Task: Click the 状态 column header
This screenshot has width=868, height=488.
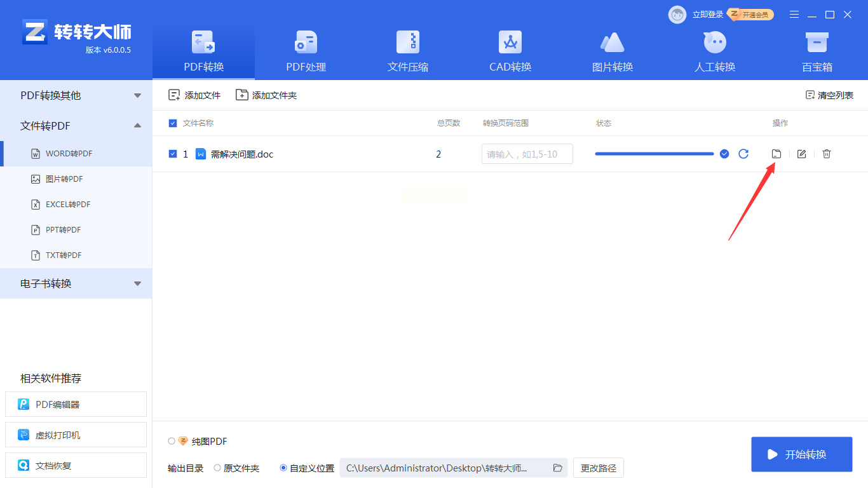Action: 604,123
